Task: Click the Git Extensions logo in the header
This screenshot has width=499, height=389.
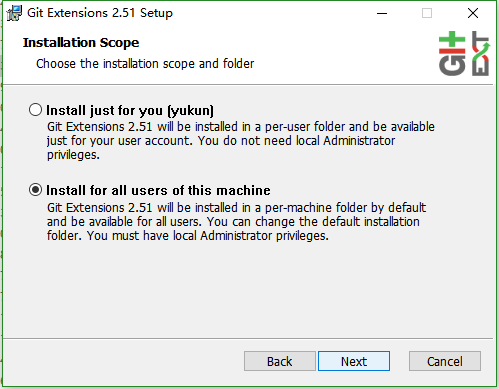Action: click(x=464, y=53)
